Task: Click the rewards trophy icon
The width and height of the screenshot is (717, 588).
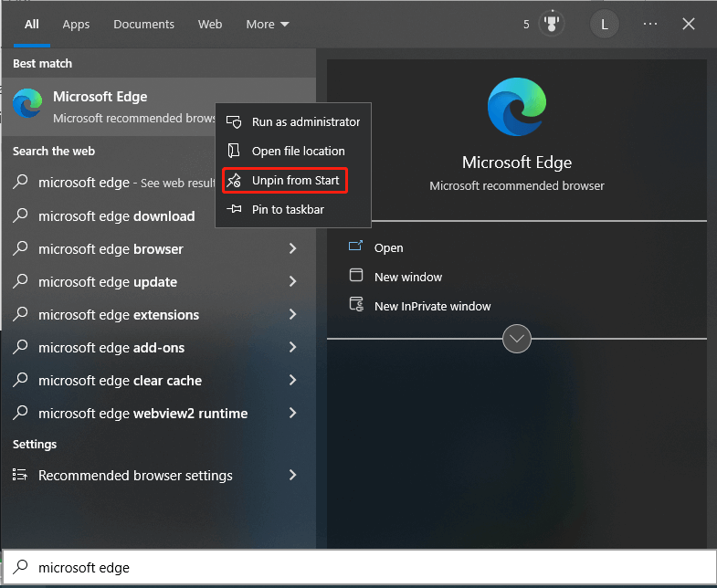Action: [x=552, y=24]
